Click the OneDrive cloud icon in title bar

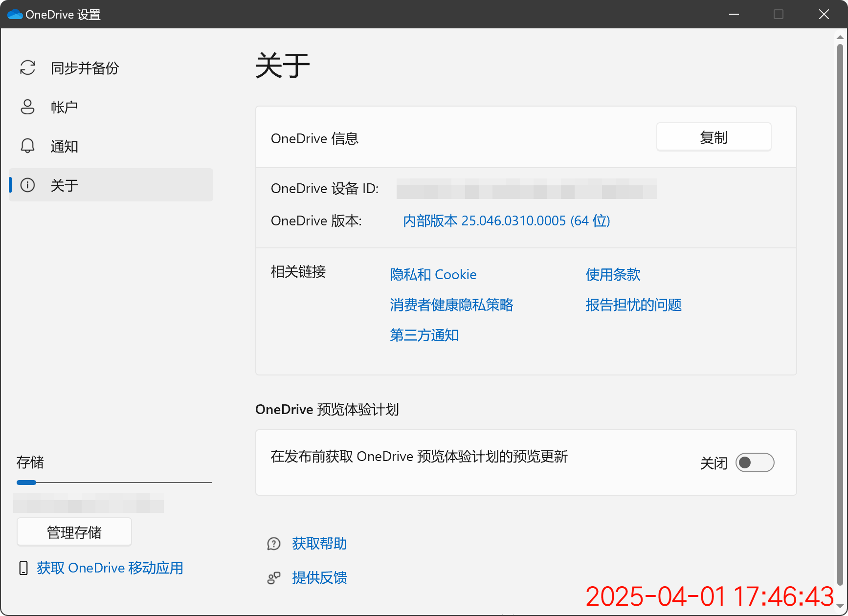coord(15,14)
